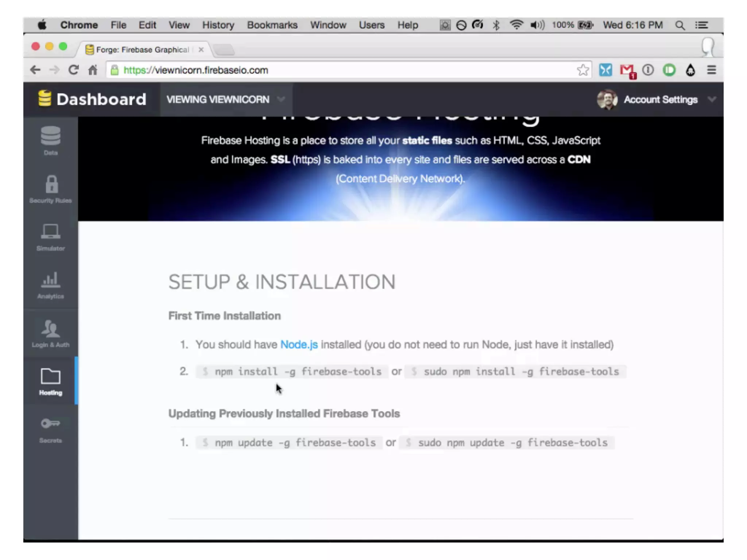The width and height of the screenshot is (747, 560).
Task: Open Account Settings dropdown
Action: pyautogui.click(x=660, y=99)
